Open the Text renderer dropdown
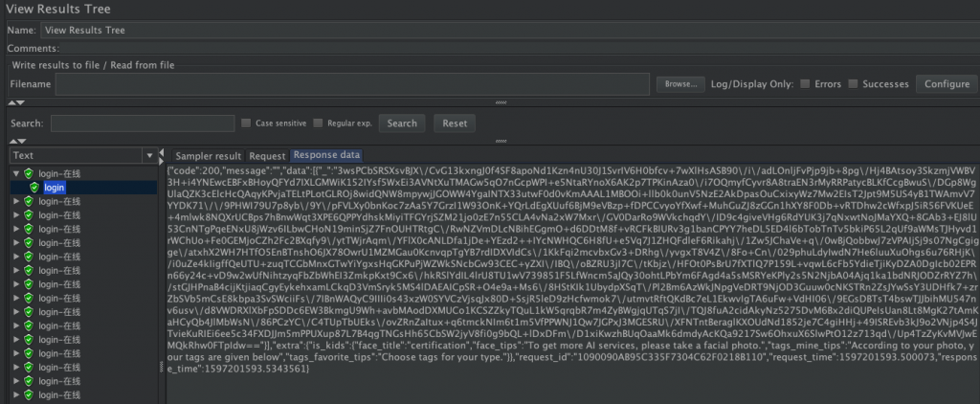The width and height of the screenshot is (980, 404). (148, 156)
